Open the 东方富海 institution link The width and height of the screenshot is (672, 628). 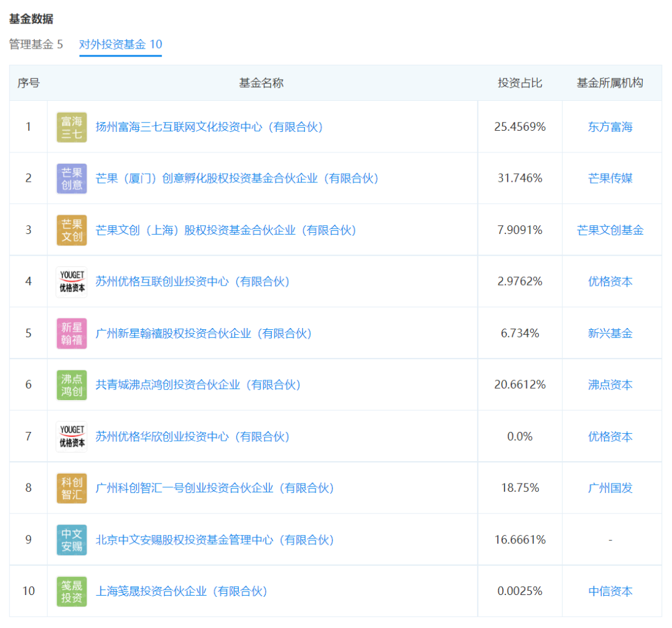(610, 127)
